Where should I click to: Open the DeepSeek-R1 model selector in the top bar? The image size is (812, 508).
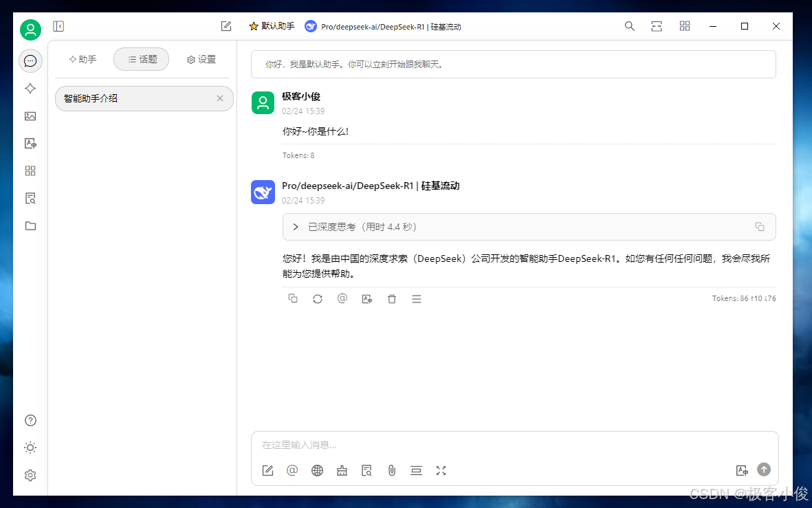(383, 26)
